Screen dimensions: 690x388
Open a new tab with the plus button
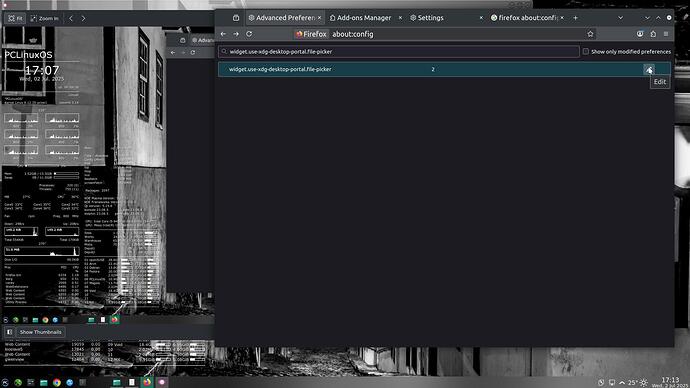click(576, 18)
